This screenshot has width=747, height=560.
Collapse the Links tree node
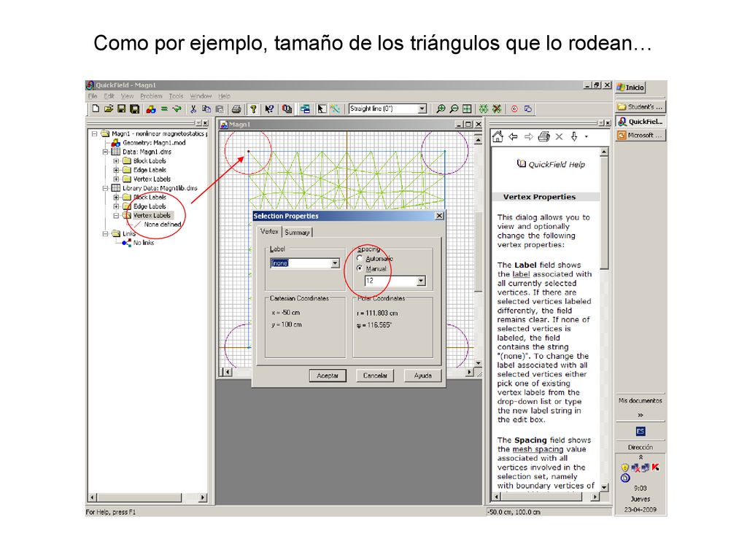click(105, 234)
